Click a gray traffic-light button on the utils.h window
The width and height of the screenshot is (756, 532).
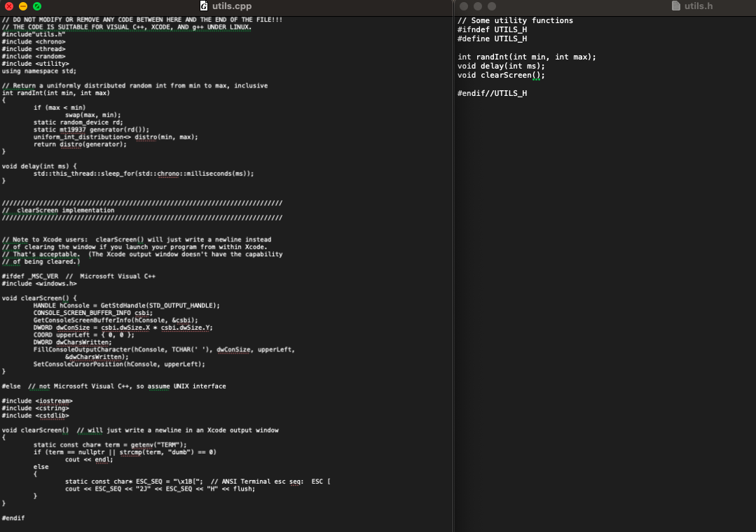464,7
